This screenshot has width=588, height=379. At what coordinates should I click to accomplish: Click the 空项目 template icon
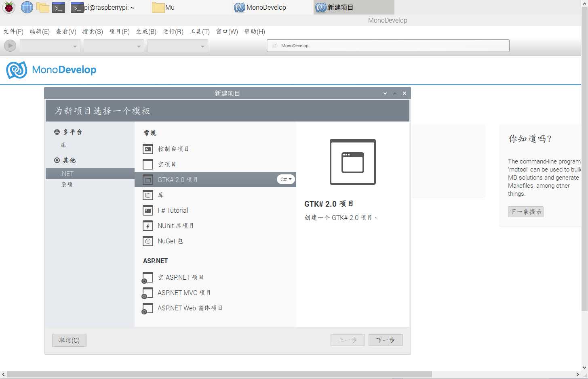(148, 164)
